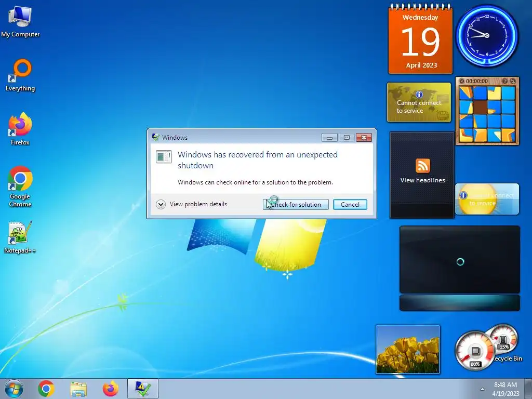532x399 pixels.
Task: Click the Check for solution button
Action: (x=296, y=205)
